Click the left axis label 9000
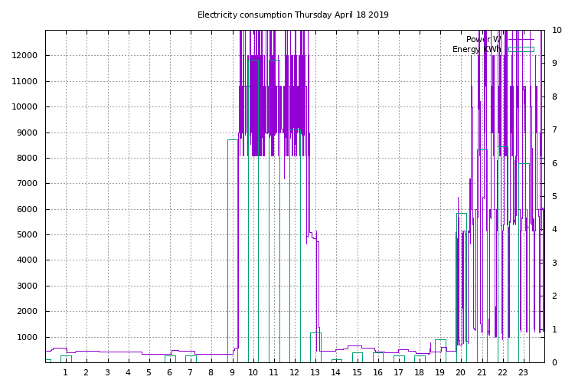Screen dimensions: 588x383 27,133
